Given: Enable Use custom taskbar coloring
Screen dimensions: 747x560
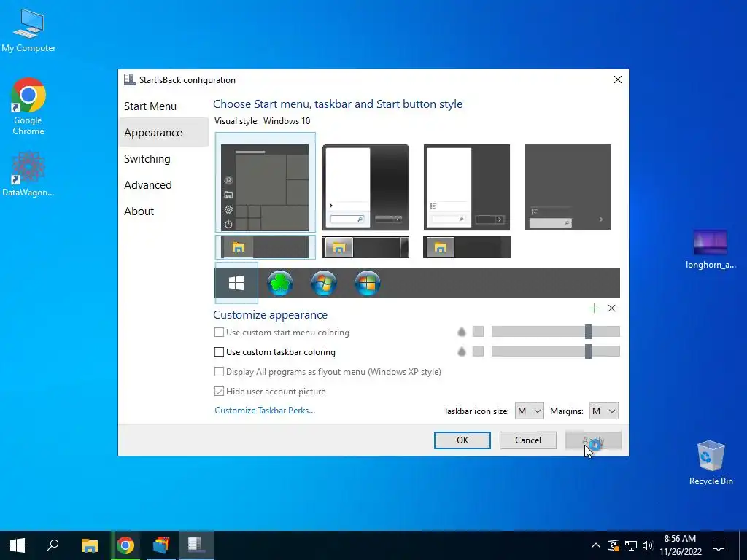Looking at the screenshot, I should tap(275, 352).
